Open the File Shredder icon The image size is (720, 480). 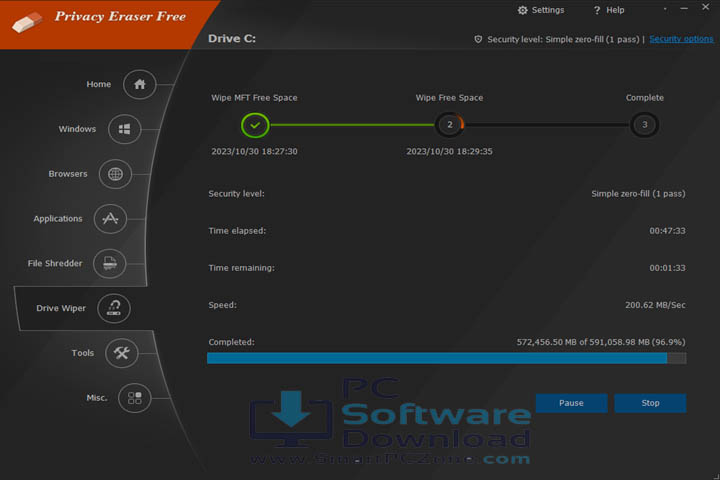point(109,264)
